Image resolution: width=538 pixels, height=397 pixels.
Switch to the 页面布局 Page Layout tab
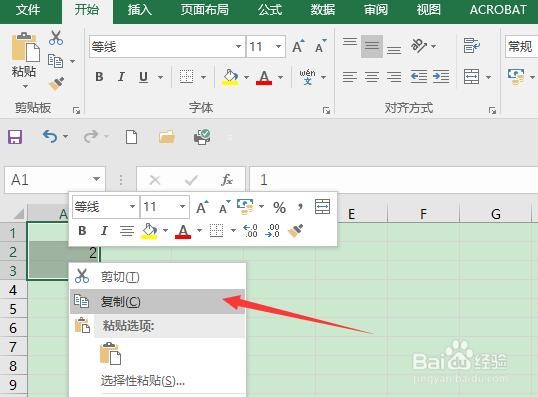click(x=205, y=10)
